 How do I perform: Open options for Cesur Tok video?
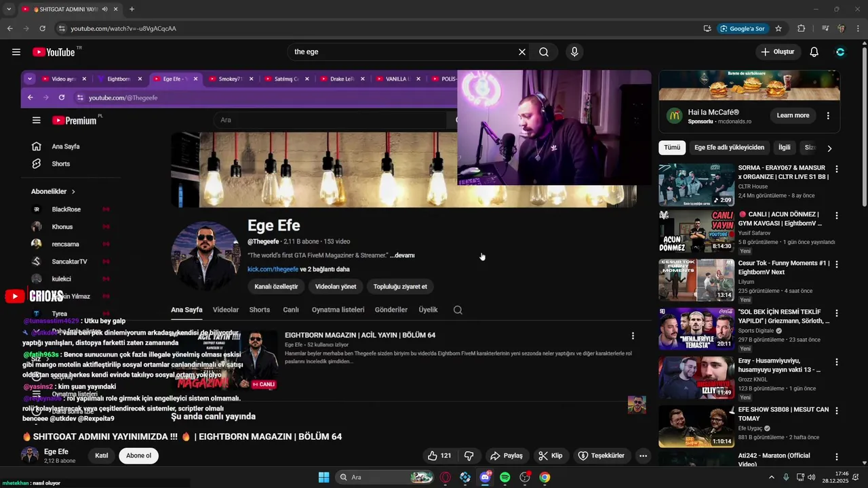[836, 264]
